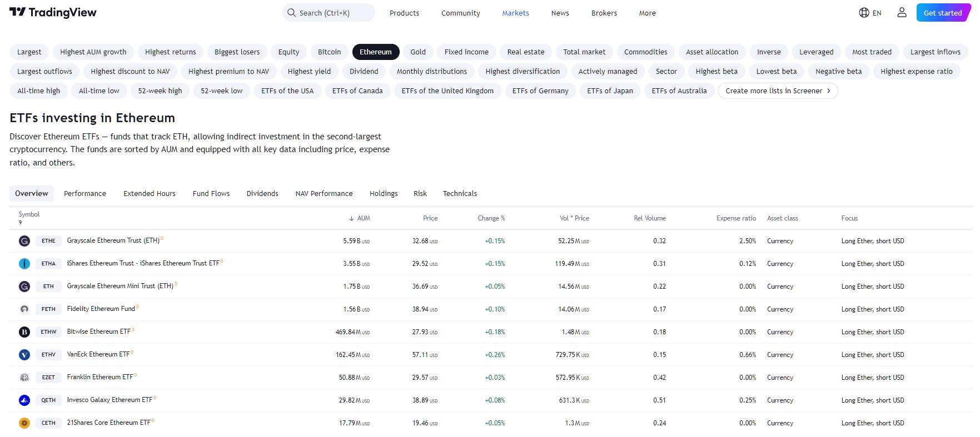Click the +0.26% change for ETHV

(x=495, y=355)
